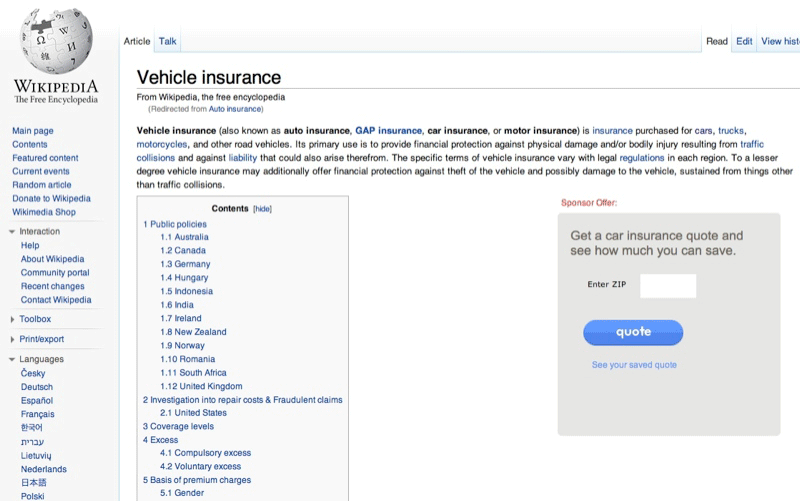This screenshot has height=501, width=800.
Task: Jump to 1.3 Germany section
Action: (x=185, y=264)
